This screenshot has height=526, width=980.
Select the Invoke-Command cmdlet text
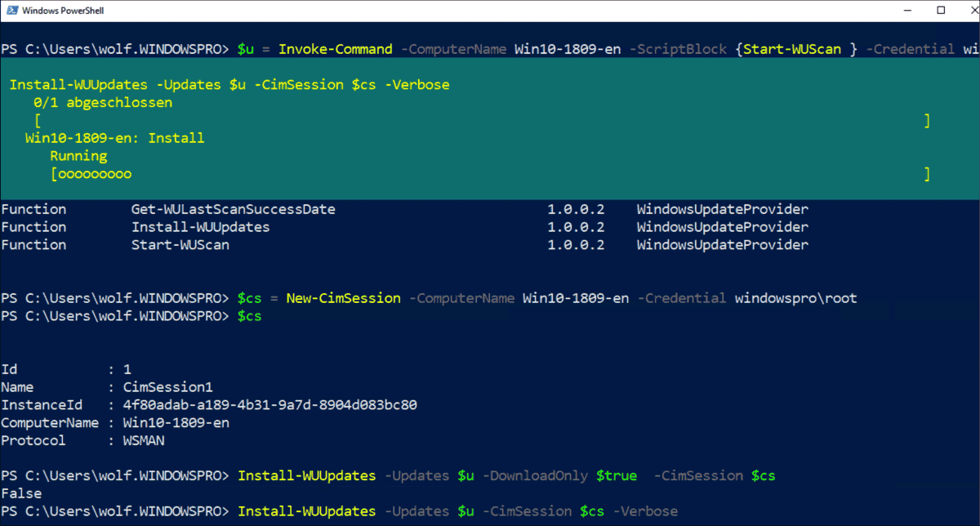(x=335, y=49)
